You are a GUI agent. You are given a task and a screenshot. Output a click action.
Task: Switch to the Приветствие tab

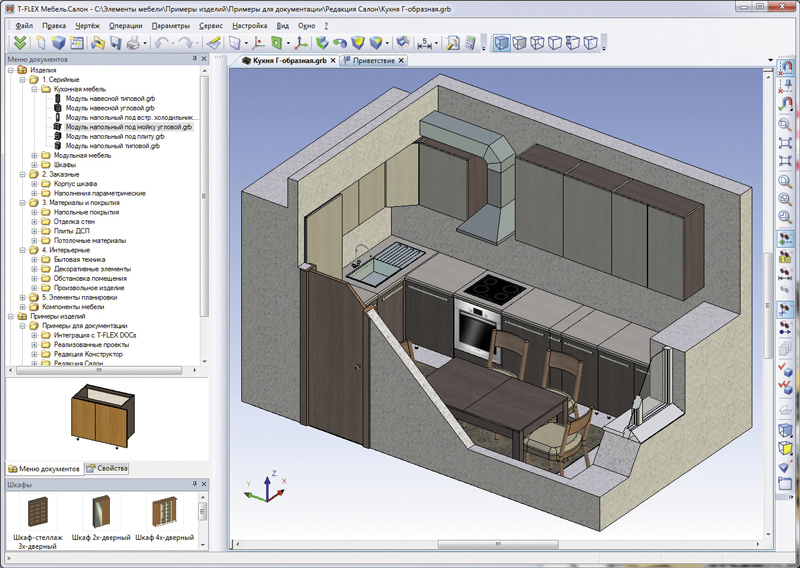pos(374,60)
